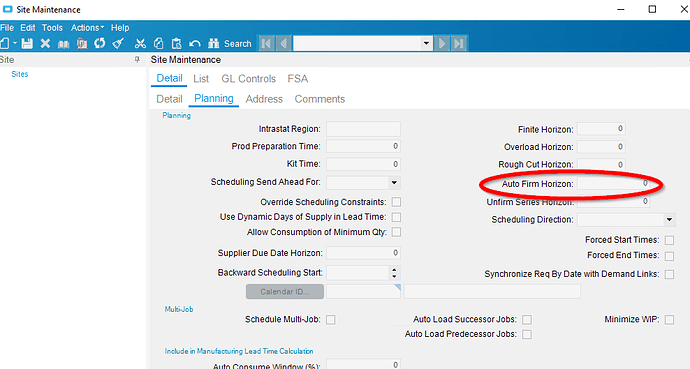
Task: Go to the first record navigation arrow
Action: coord(266,44)
